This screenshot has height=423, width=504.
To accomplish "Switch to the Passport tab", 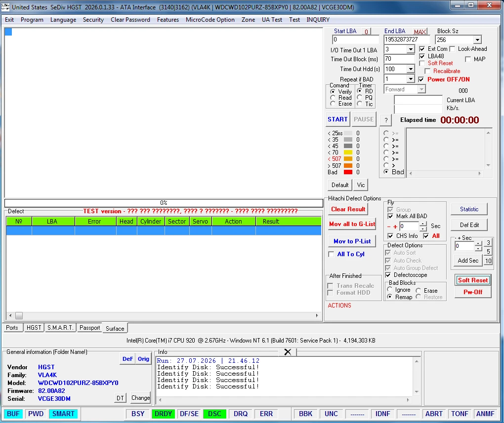I will click(89, 328).
